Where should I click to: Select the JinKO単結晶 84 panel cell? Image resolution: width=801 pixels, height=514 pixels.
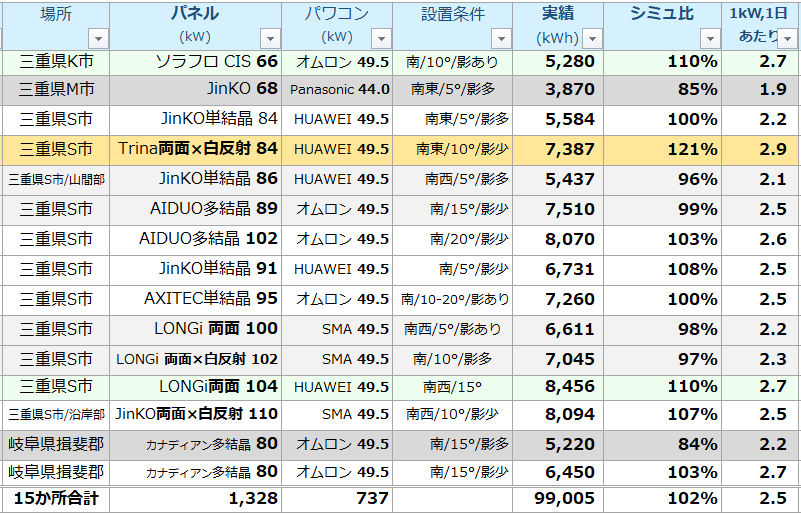tap(196, 120)
